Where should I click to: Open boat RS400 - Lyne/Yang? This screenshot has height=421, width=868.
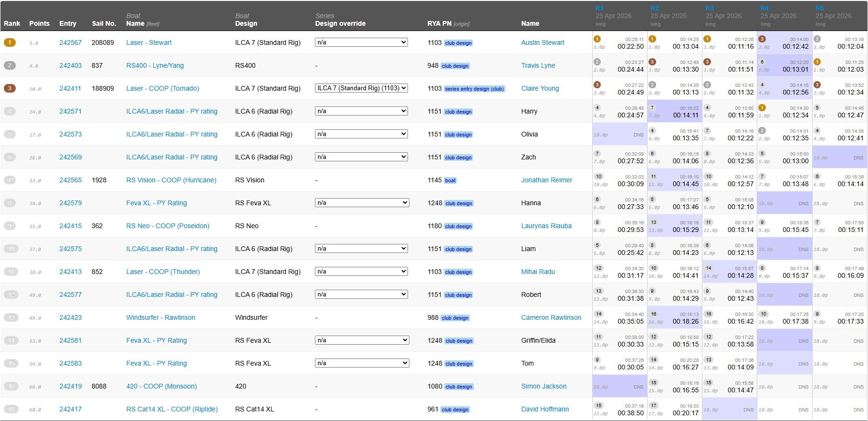[x=155, y=65]
